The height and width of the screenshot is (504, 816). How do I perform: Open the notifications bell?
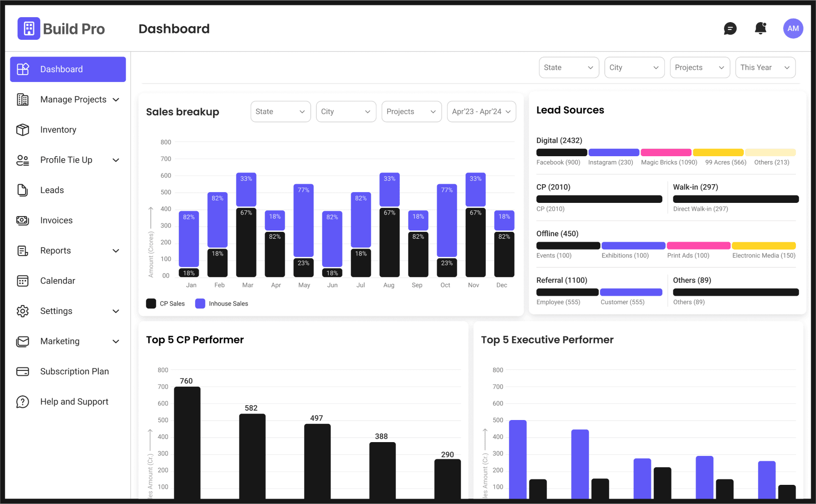[x=760, y=28]
